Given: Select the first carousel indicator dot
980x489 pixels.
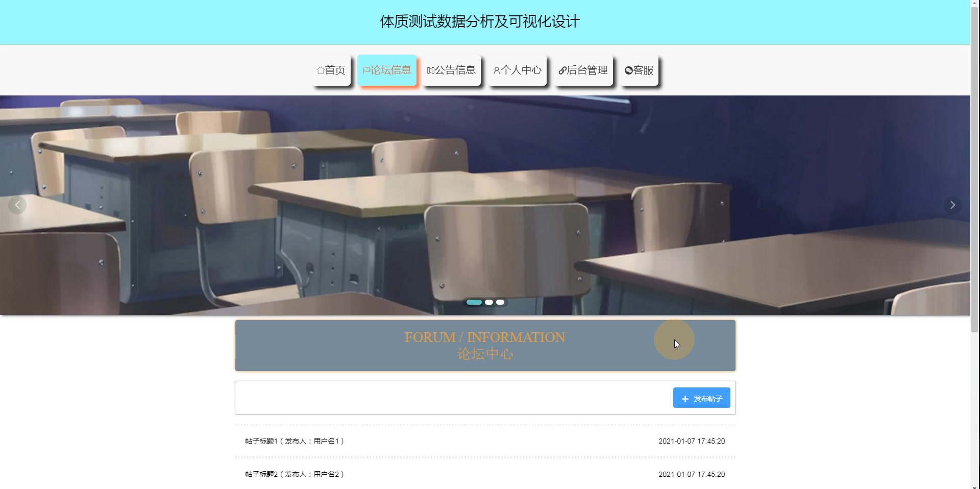Looking at the screenshot, I should pos(474,302).
